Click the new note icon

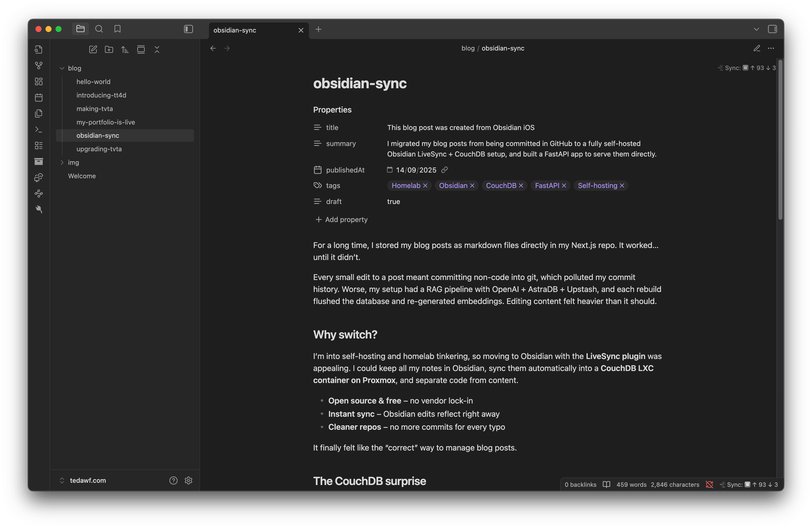pos(93,49)
